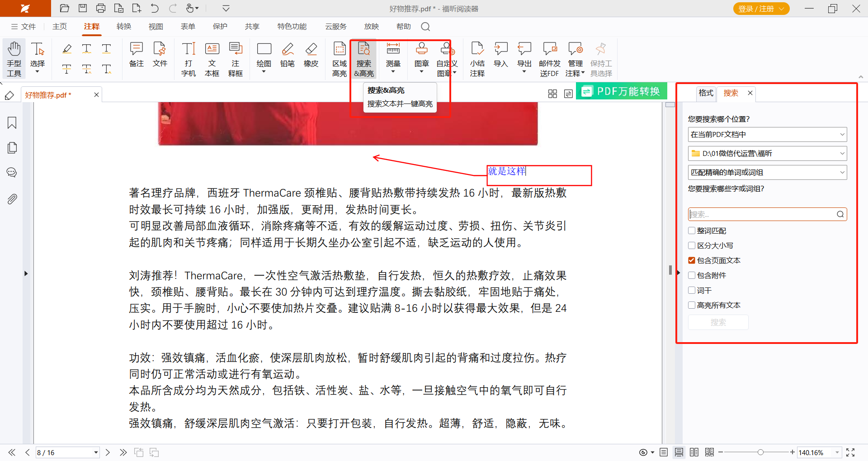Click the 登录 / 注册 button
This screenshot has width=868, height=461.
coord(761,9)
